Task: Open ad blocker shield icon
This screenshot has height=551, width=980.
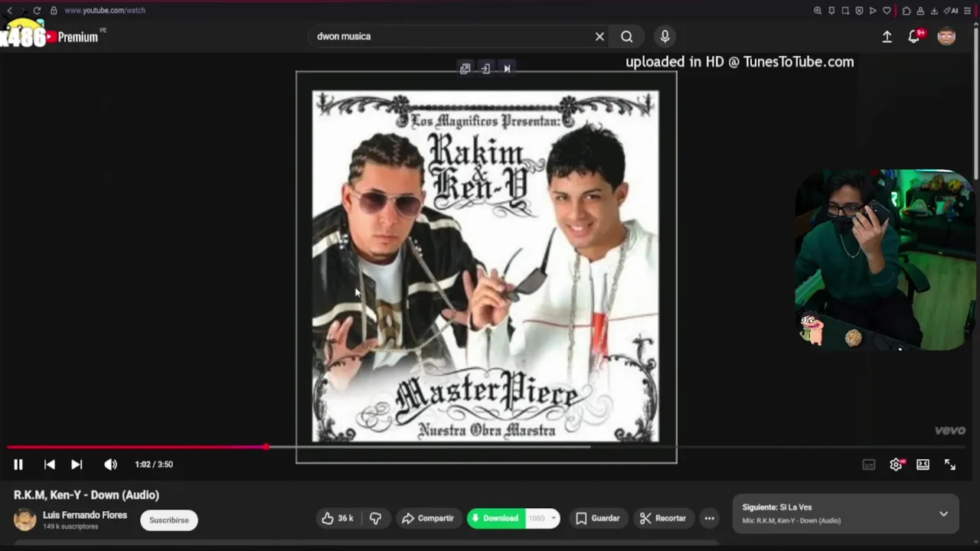Action: [x=859, y=11]
